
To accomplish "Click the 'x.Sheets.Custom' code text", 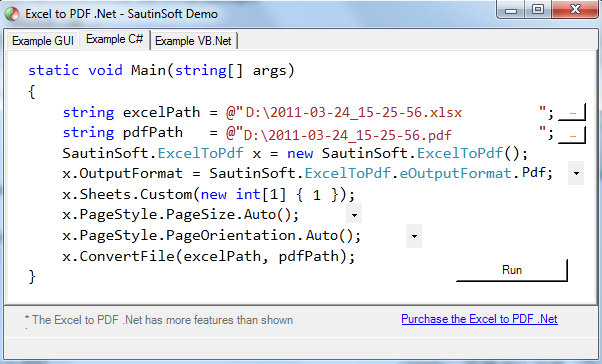I will pyautogui.click(x=127, y=194).
